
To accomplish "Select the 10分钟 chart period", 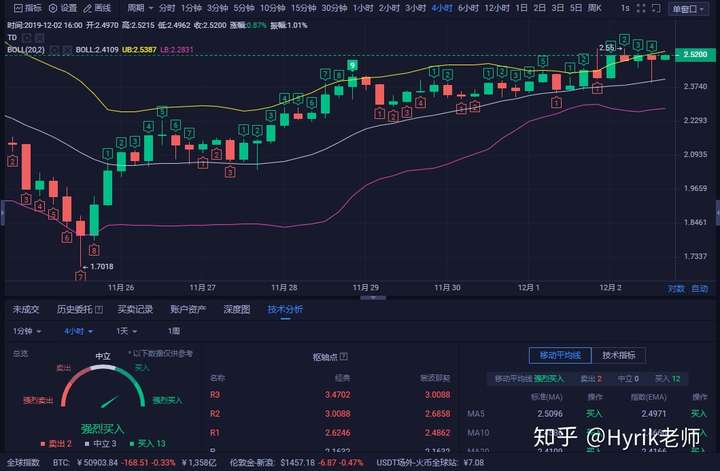I will 272,8.
